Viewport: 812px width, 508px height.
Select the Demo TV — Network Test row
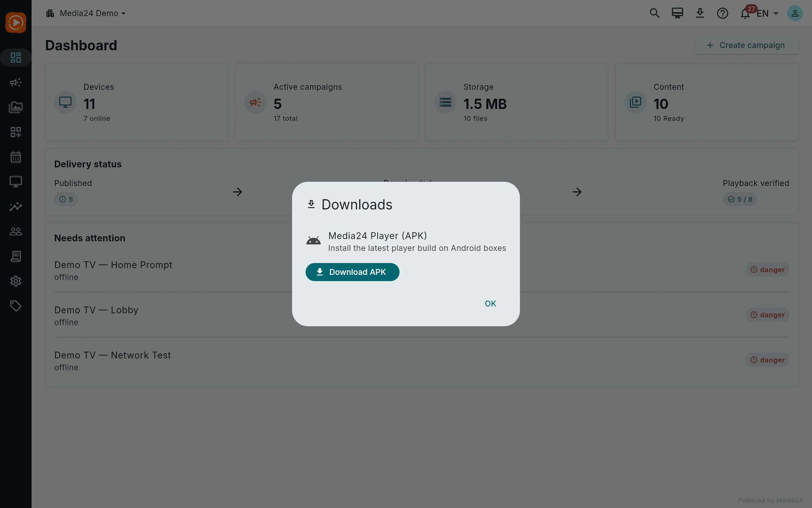tap(422, 360)
